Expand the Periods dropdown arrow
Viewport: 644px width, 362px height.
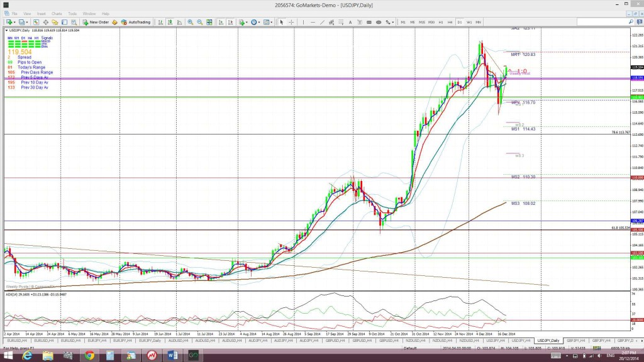point(258,23)
